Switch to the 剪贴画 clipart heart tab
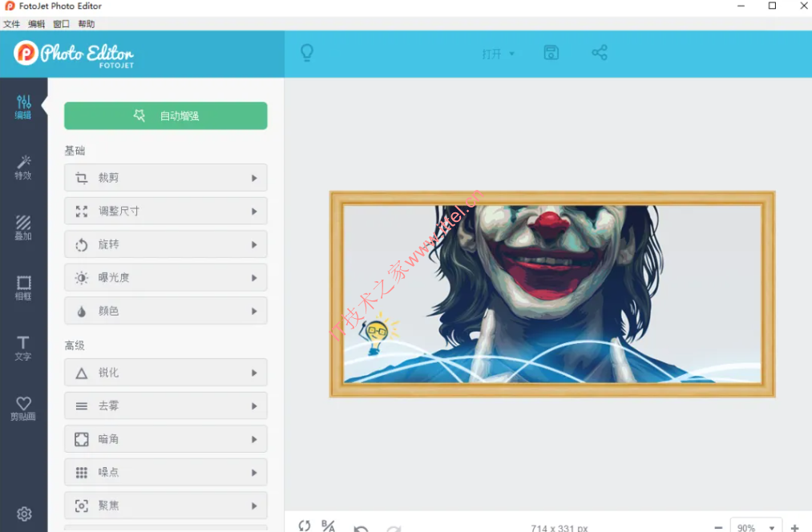The width and height of the screenshot is (812, 532). click(23, 409)
